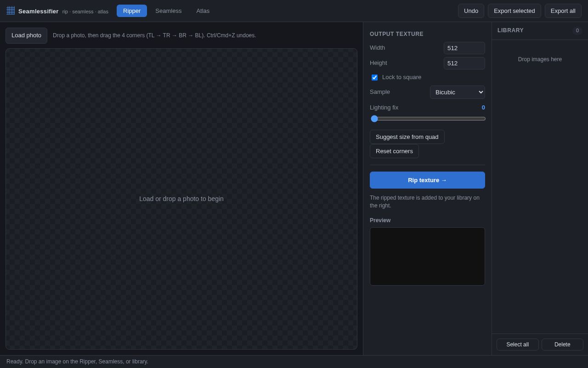This screenshot has height=368, width=588.
Task: Click the 'Drop images here' library text
Action: tap(540, 59)
